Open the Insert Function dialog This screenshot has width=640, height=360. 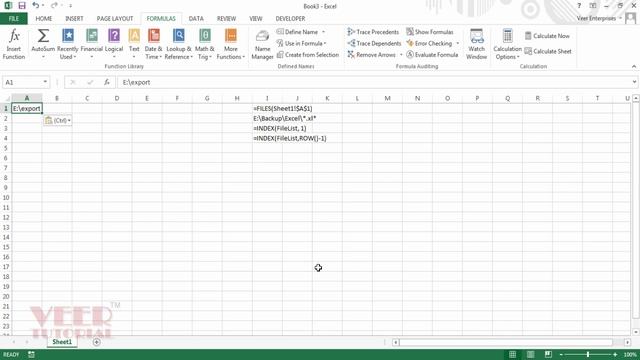[x=14, y=44]
